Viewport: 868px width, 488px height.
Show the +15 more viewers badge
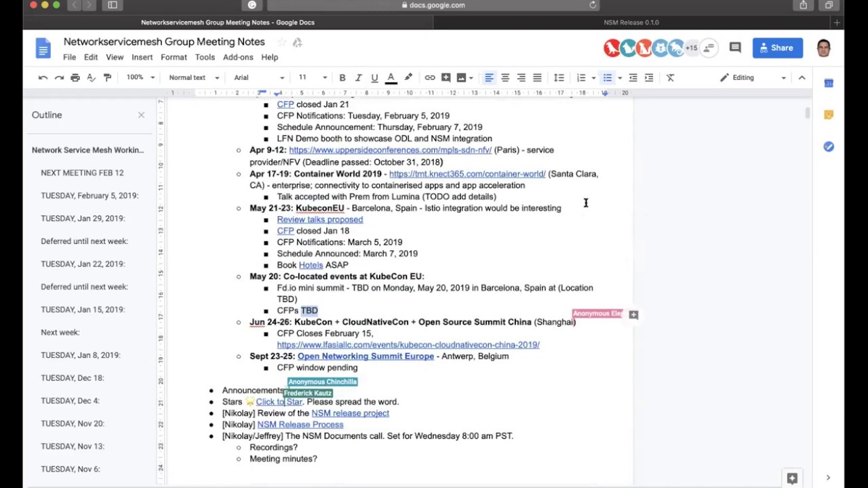point(692,48)
